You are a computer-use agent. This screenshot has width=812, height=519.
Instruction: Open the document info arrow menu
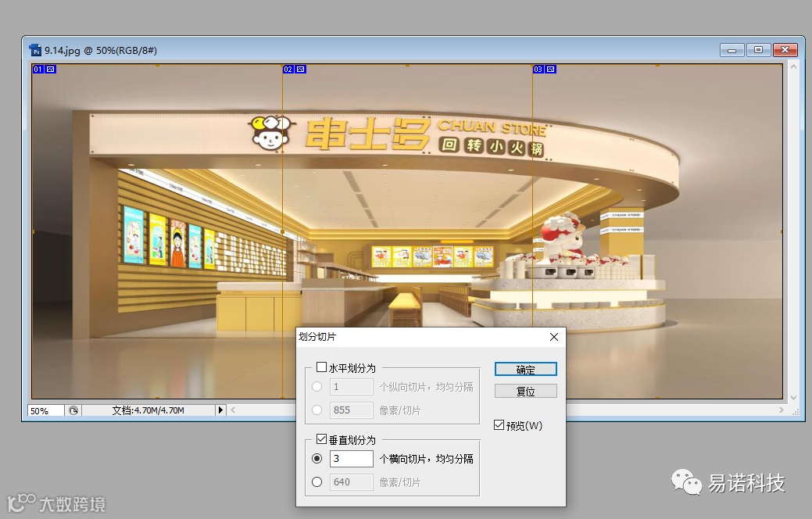220,410
